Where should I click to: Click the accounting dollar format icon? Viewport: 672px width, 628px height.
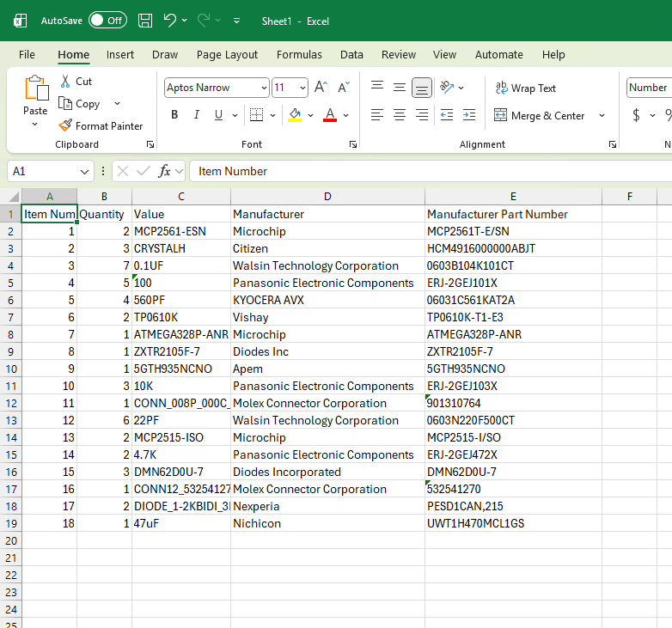[637, 115]
